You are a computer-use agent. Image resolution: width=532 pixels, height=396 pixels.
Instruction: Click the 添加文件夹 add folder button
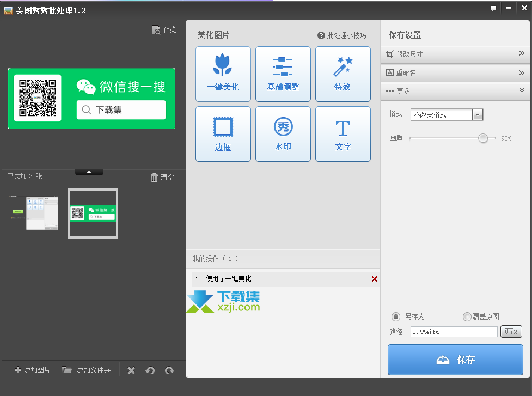(x=87, y=370)
